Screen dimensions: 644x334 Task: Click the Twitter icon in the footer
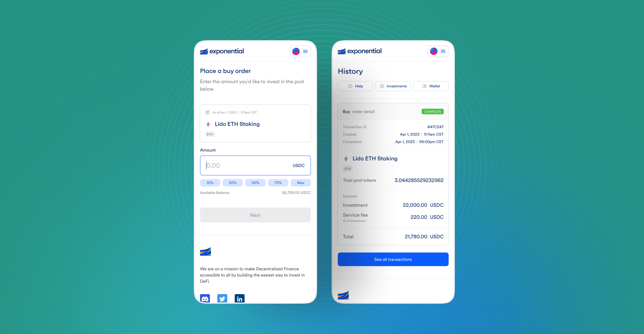tap(222, 298)
